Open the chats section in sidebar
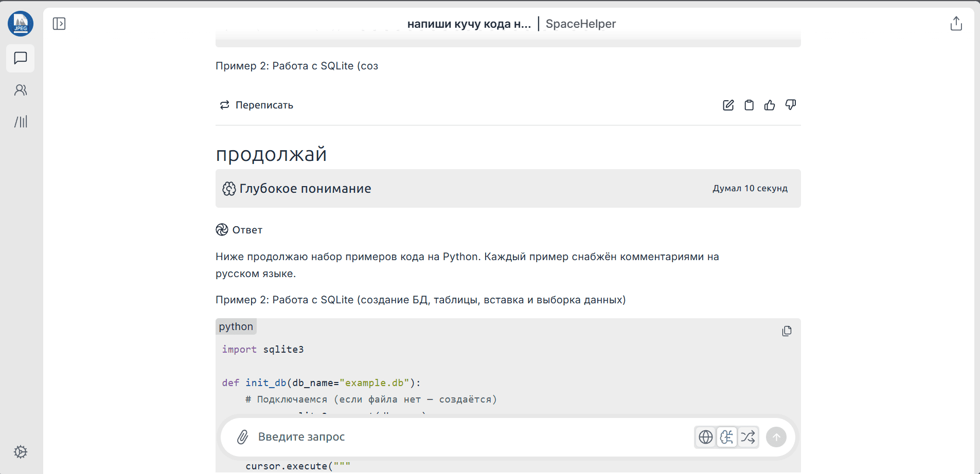This screenshot has width=980, height=474. (x=21, y=58)
